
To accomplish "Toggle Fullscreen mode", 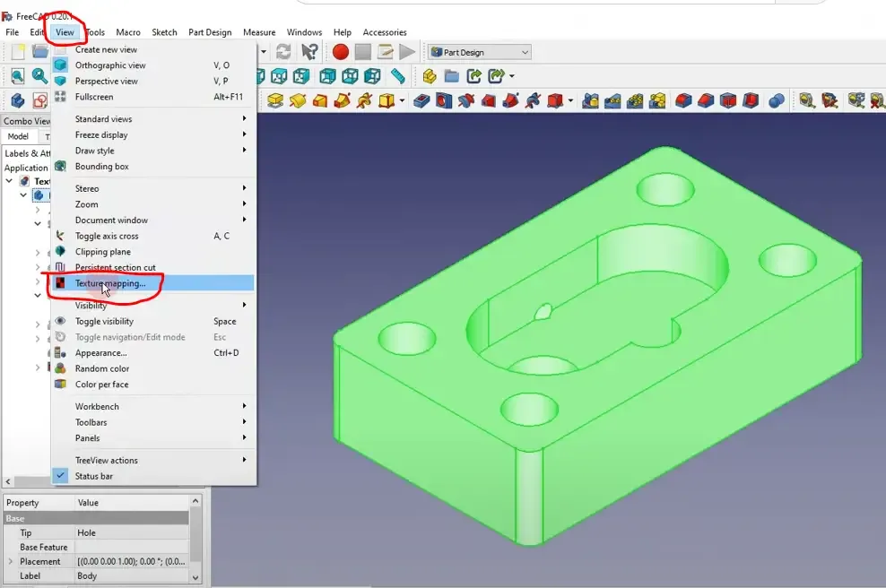I will 153,97.
